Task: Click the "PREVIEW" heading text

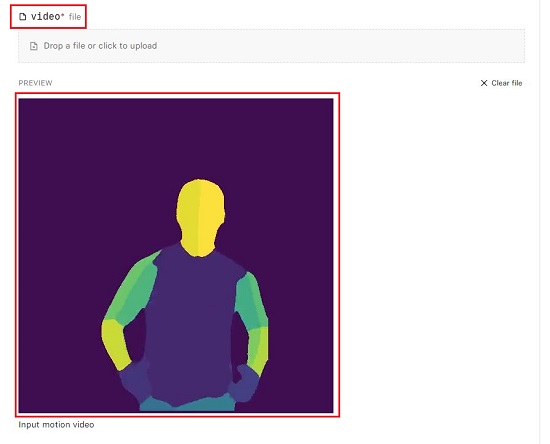Action: click(35, 83)
